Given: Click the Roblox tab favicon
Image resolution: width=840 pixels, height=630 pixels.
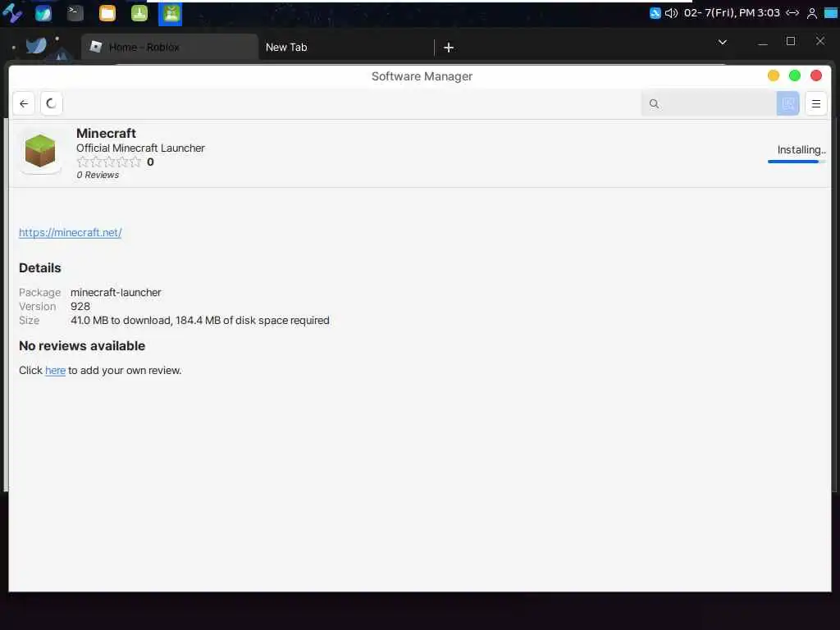Looking at the screenshot, I should point(96,47).
